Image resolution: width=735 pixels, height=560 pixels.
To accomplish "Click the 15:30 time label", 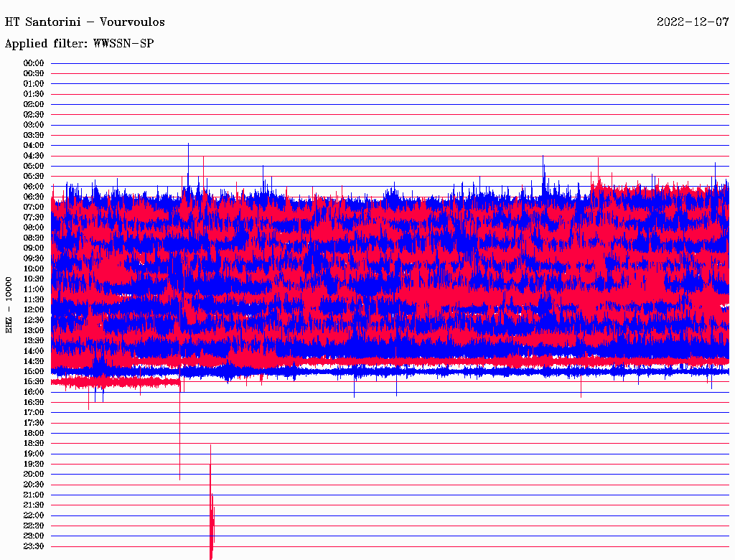I will click(34, 381).
